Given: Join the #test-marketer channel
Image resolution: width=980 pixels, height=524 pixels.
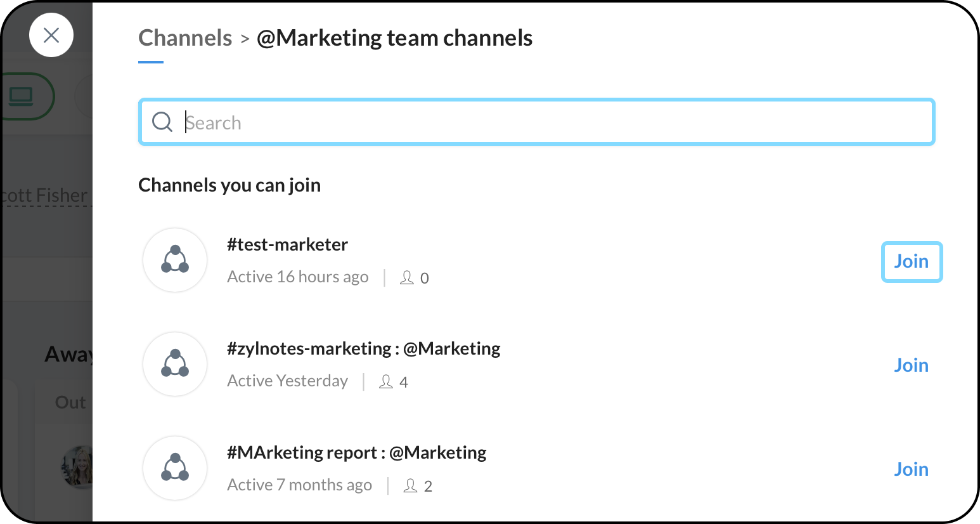Looking at the screenshot, I should [911, 261].
